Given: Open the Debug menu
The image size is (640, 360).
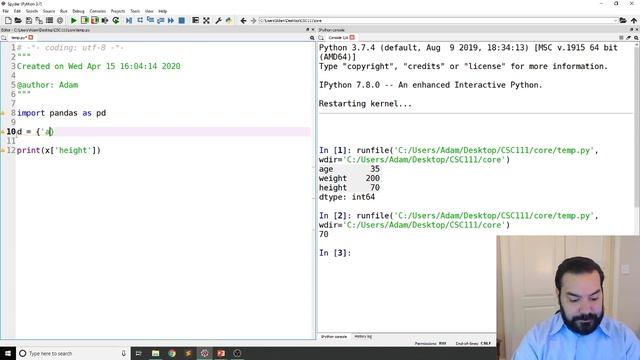Looking at the screenshot, I should pyautogui.click(x=78, y=11).
